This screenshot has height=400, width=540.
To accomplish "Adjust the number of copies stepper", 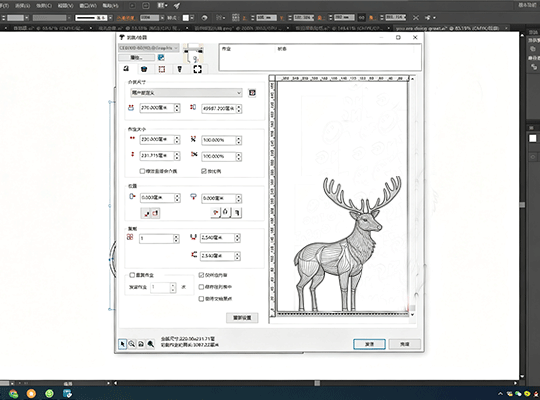I will (176, 239).
